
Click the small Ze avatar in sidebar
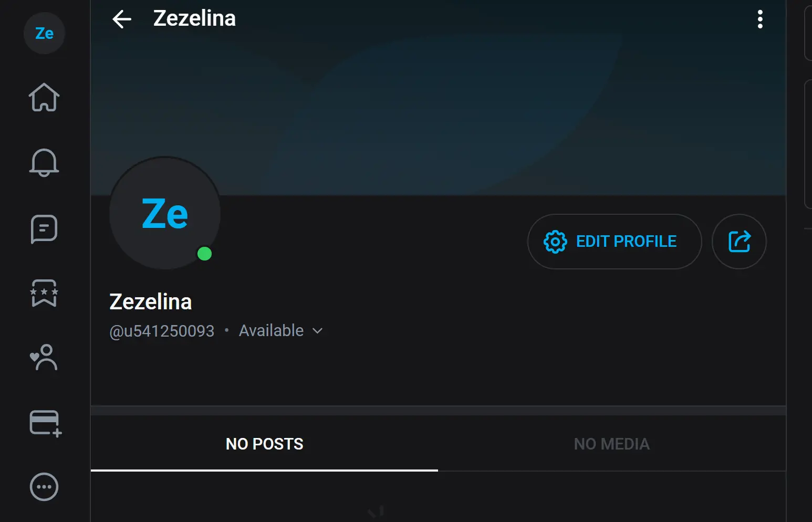point(44,34)
